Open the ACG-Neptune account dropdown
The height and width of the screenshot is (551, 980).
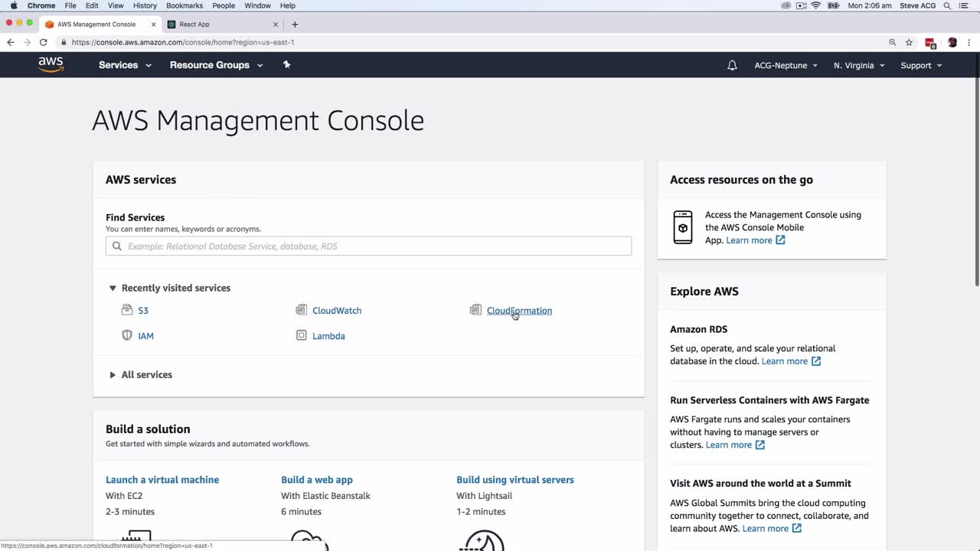[786, 66]
